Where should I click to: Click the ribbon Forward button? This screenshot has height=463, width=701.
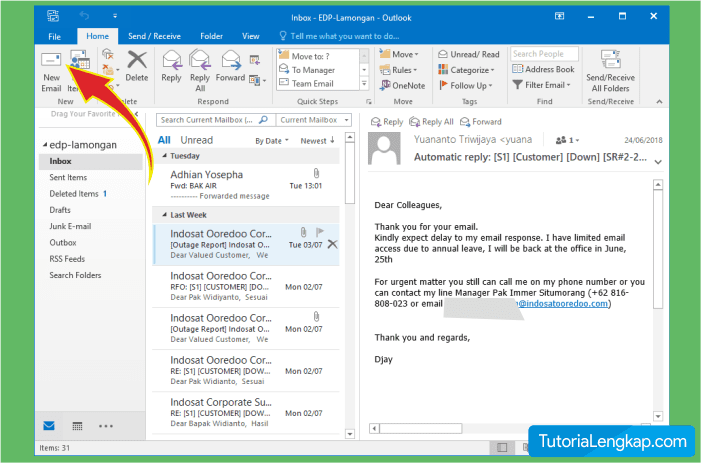230,67
